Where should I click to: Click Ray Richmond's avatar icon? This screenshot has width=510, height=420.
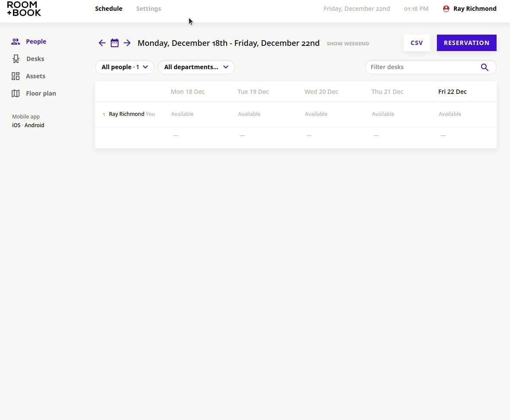point(446,9)
